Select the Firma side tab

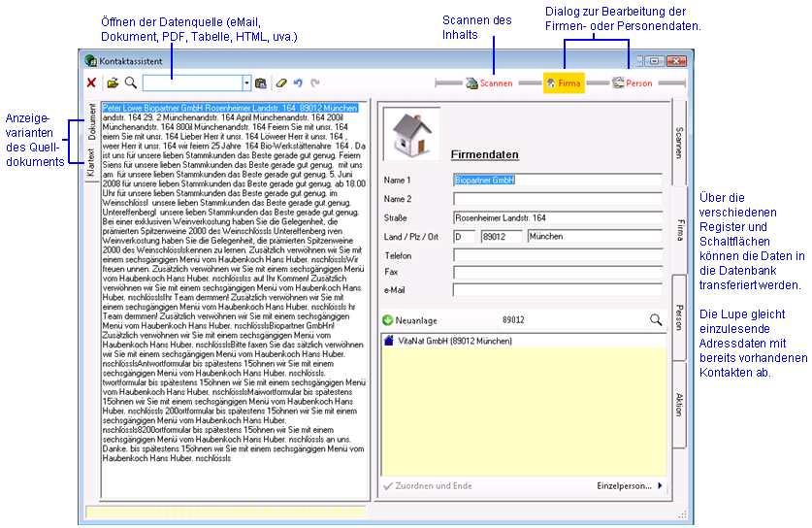point(679,231)
